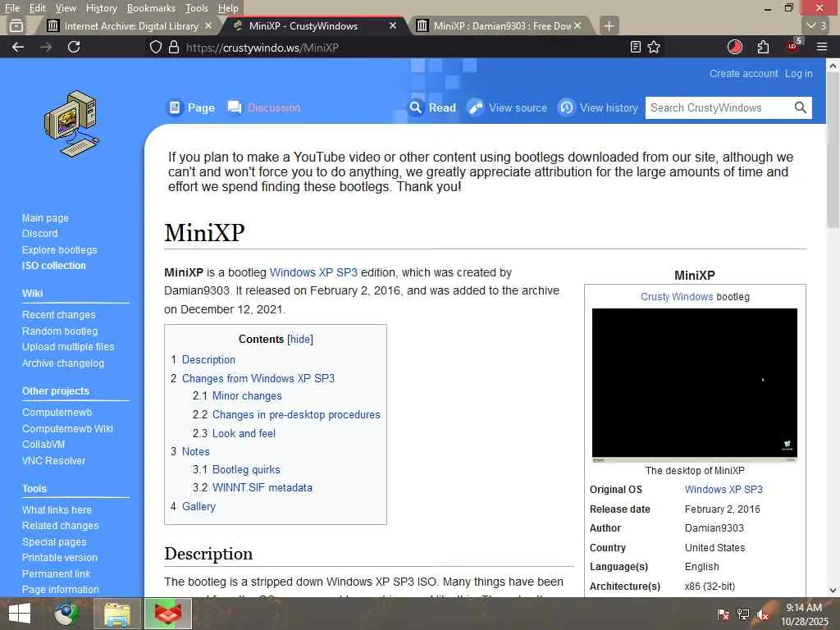Toggle reader view icon
The image size is (840, 630).
click(636, 47)
